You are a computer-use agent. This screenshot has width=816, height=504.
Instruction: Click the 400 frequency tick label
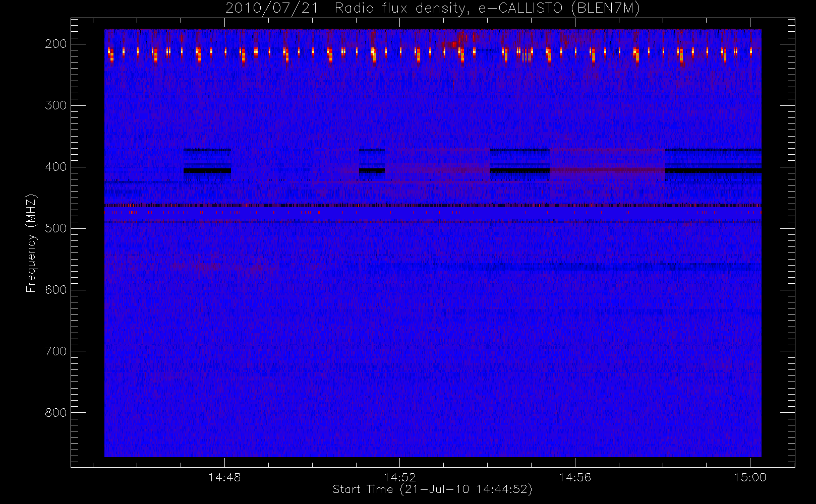(56, 167)
